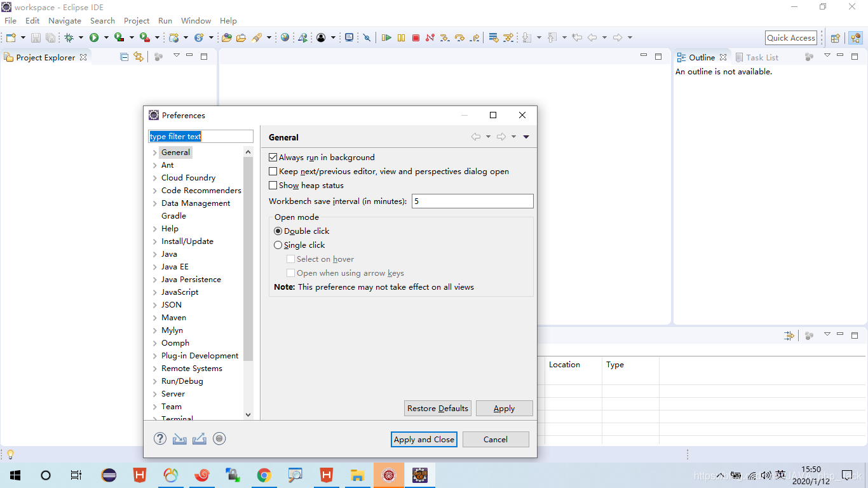Image resolution: width=868 pixels, height=488 pixels.
Task: Open the Run button dropdown arrow
Action: click(106, 37)
